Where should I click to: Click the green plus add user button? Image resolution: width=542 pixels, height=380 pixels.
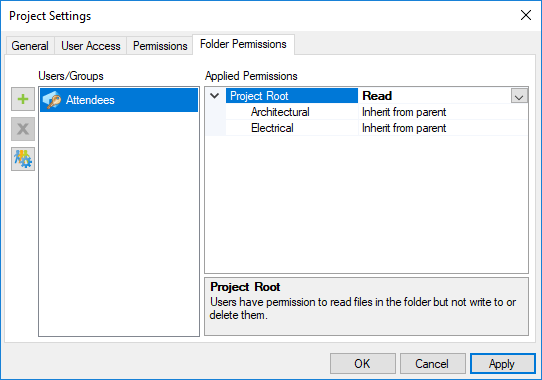[23, 99]
